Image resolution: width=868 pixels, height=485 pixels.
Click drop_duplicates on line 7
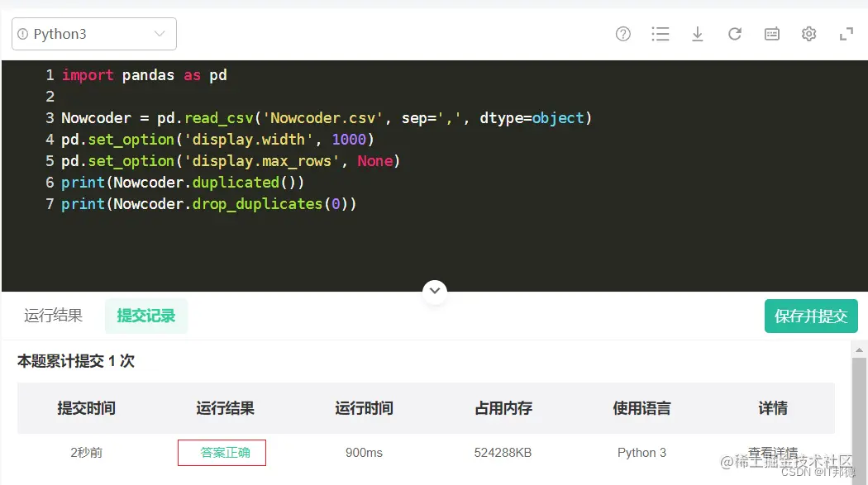tap(257, 204)
